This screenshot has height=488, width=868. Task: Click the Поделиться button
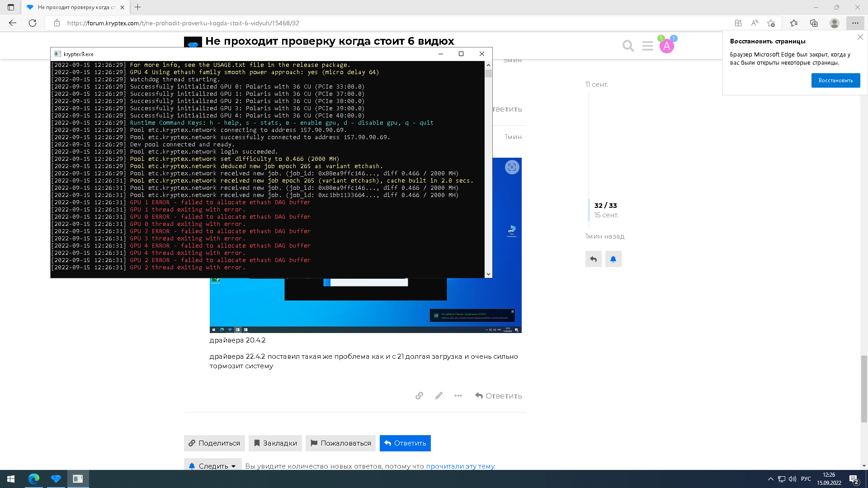coord(214,443)
